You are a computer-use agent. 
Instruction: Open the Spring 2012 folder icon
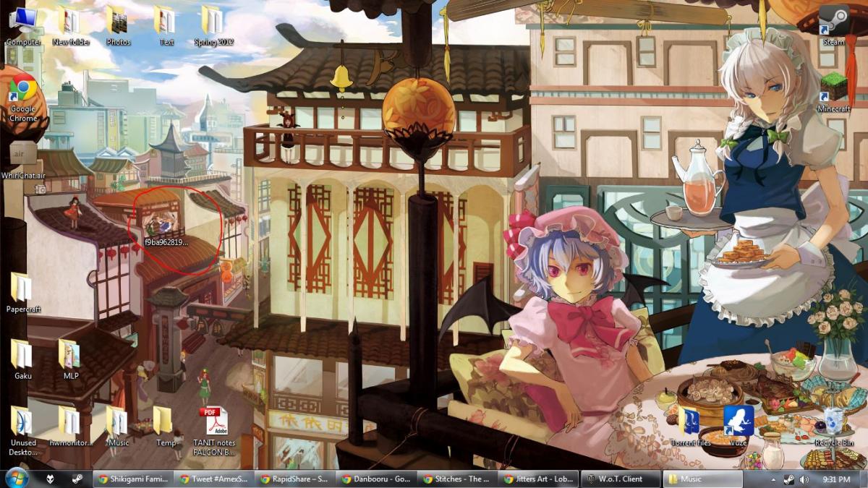213,25
